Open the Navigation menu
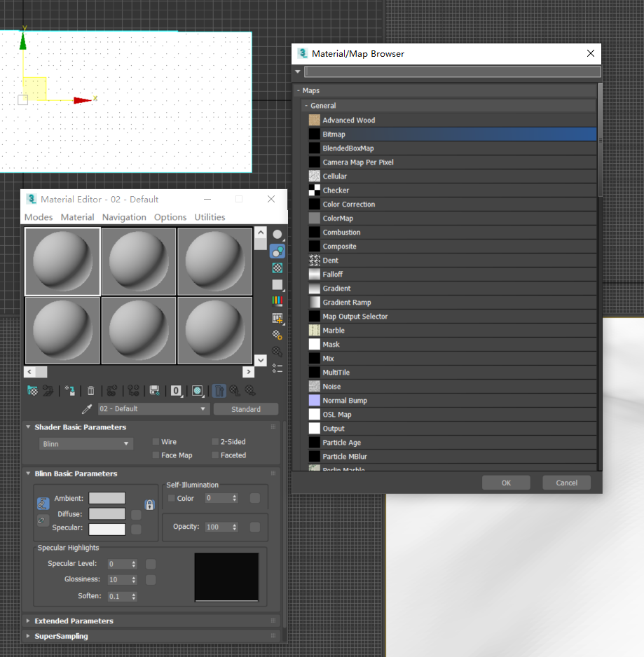Screen dimensions: 644x657 (x=124, y=217)
